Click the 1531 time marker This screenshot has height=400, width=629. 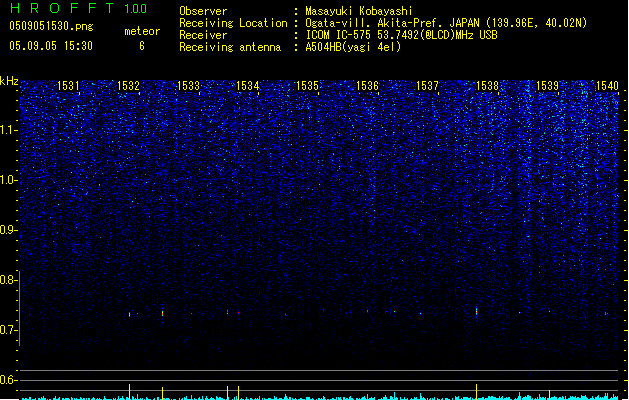(x=68, y=85)
